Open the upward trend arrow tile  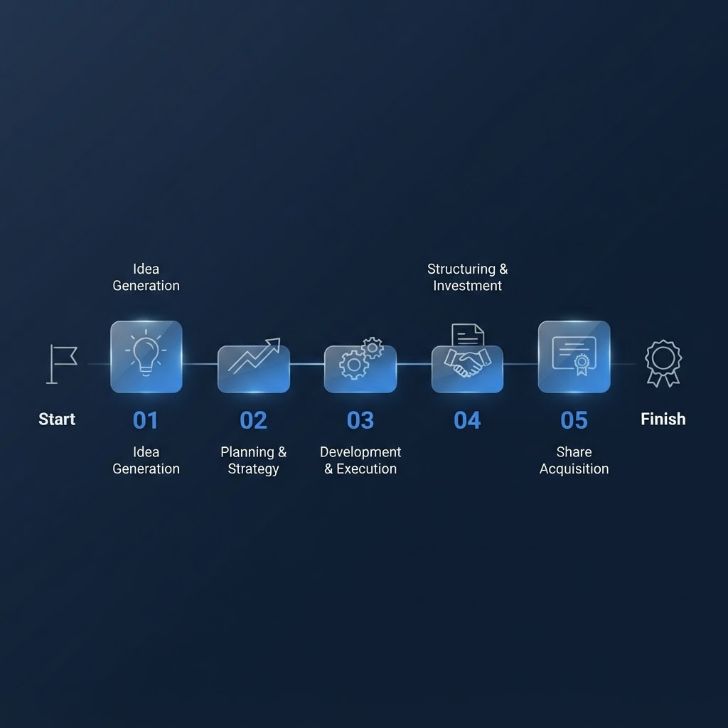point(254,369)
